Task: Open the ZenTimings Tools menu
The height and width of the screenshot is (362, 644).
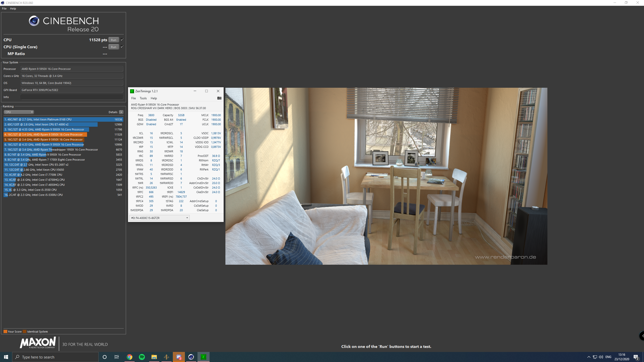Action: point(143,98)
